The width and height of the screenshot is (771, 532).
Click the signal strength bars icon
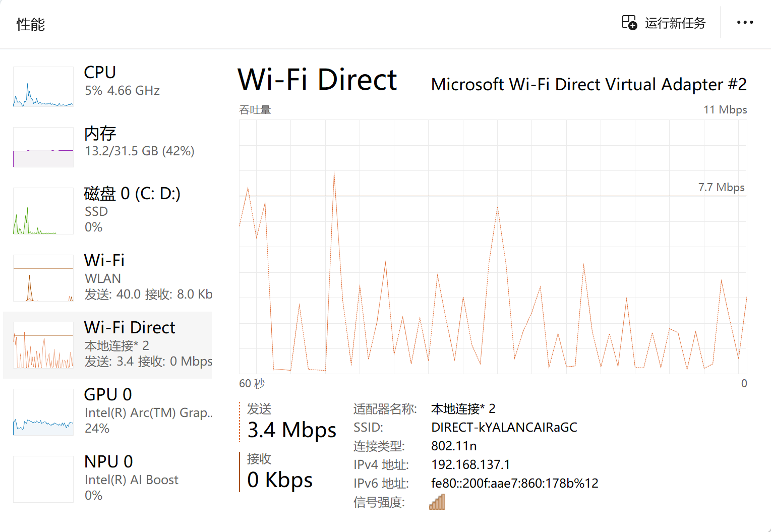pos(437,502)
